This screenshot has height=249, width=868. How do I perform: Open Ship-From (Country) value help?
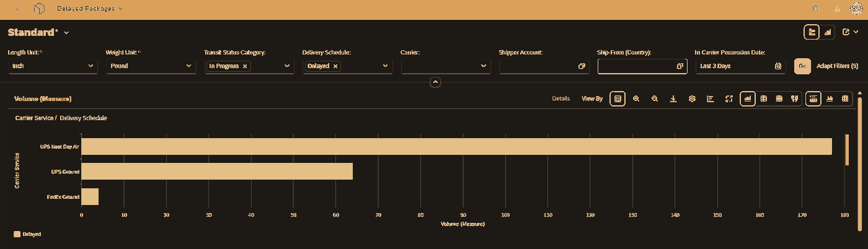coord(680,66)
